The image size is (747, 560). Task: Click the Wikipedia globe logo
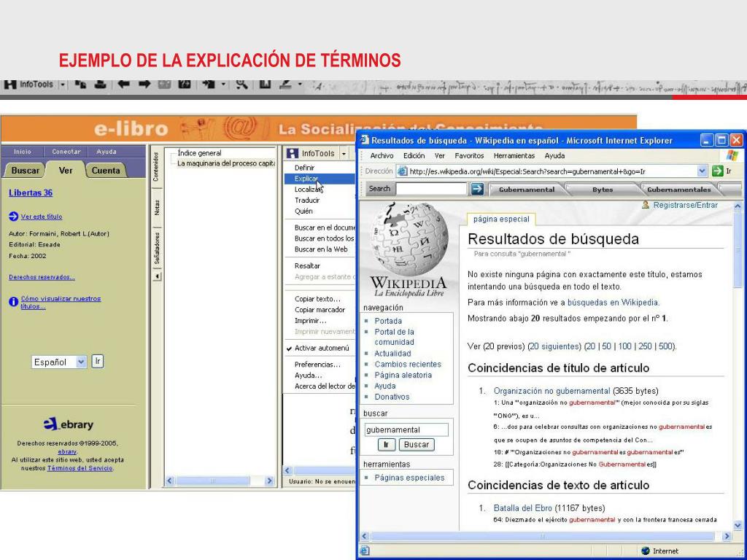pyautogui.click(x=409, y=239)
